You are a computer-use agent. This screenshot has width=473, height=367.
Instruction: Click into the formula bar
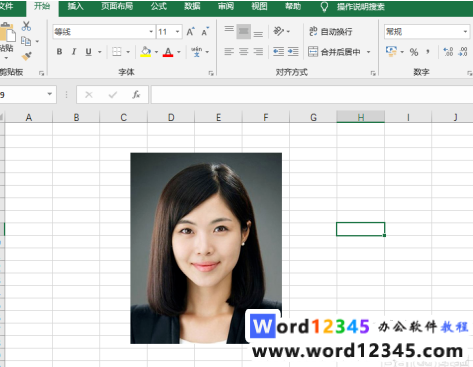point(312,95)
